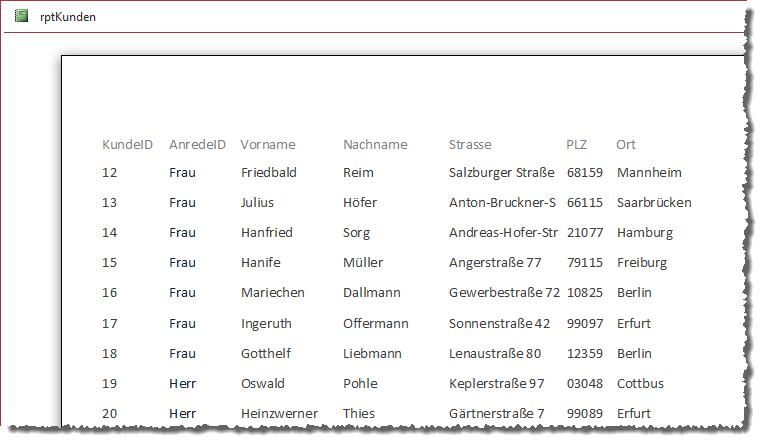Click KundeID value 13
Screen dimensions: 764x445
tap(110, 203)
